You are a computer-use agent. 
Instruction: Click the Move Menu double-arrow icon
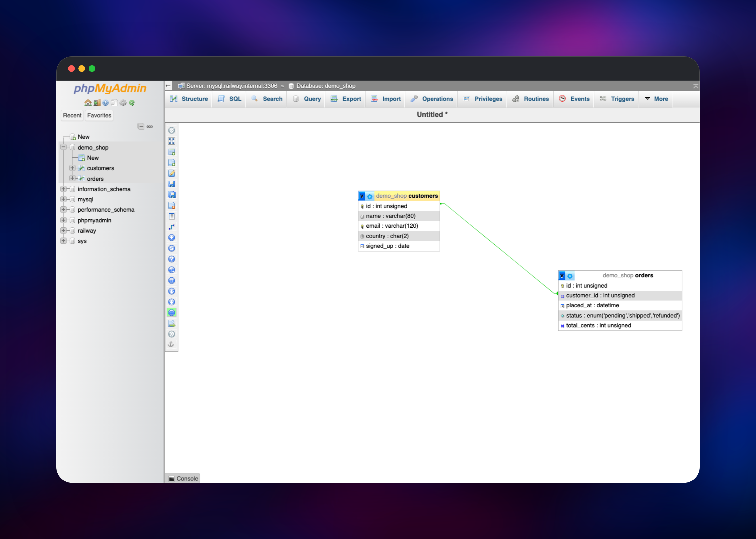click(172, 334)
